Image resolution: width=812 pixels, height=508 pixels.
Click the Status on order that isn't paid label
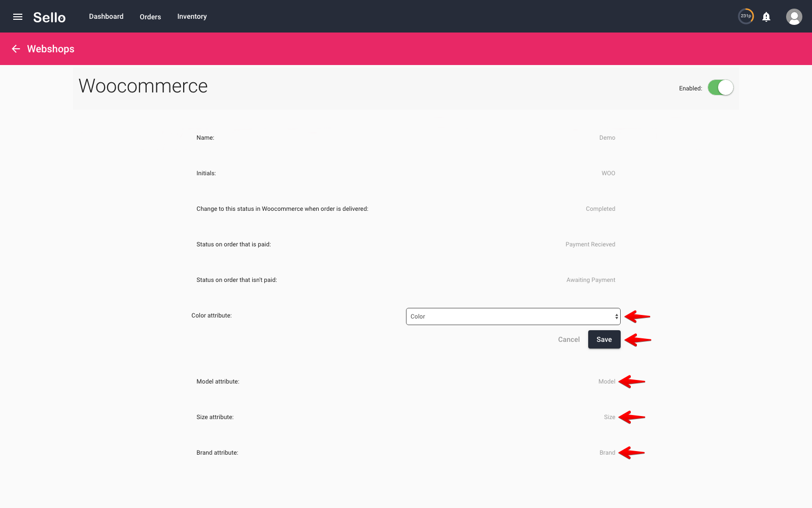coord(237,280)
